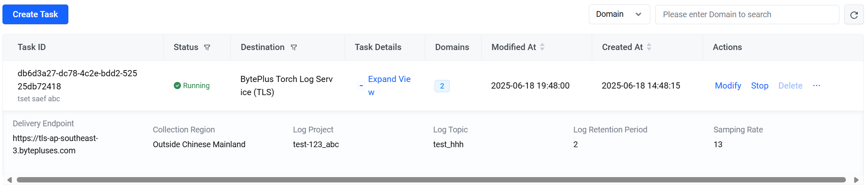Click the refresh icon button

tap(854, 15)
